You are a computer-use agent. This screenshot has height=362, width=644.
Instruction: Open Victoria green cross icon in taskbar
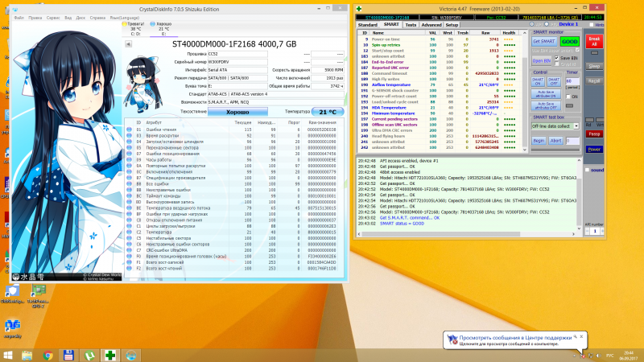point(110,355)
